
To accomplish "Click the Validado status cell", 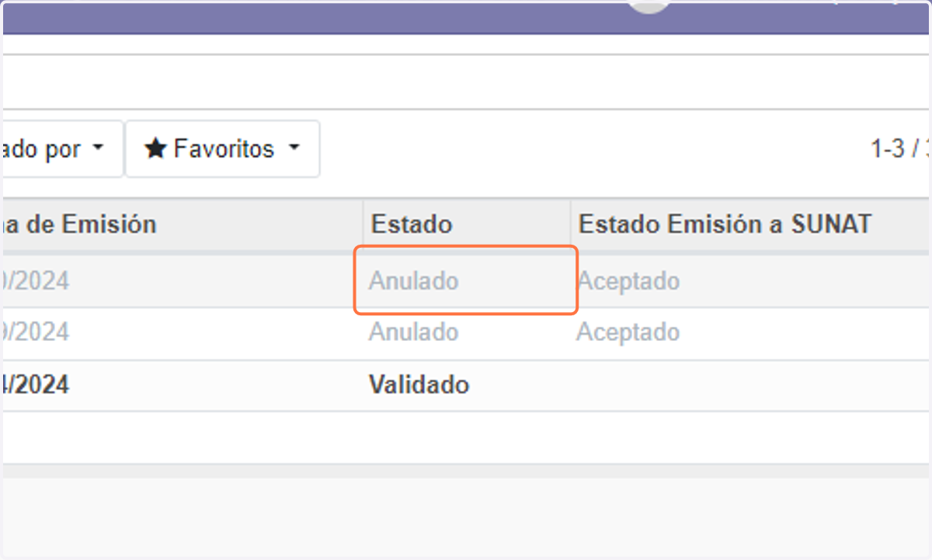I will pyautogui.click(x=467, y=384).
